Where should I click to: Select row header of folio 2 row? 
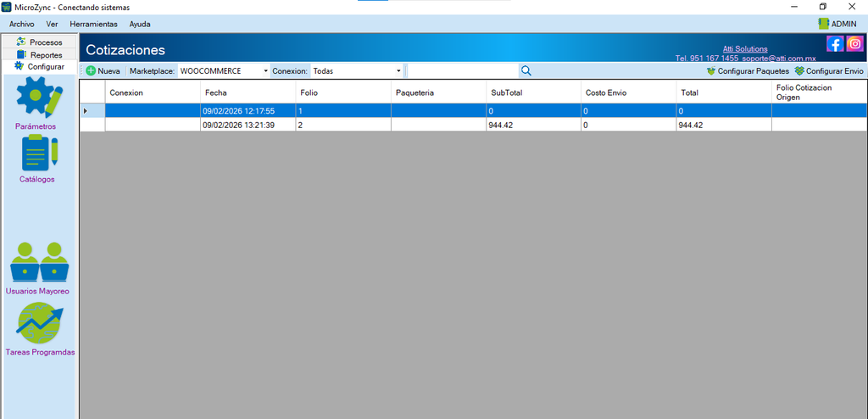92,126
